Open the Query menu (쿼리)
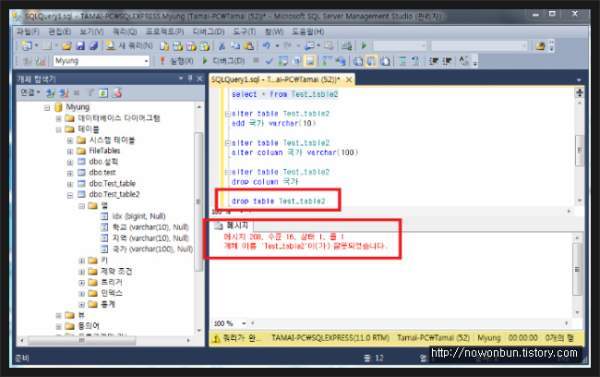 coord(125,31)
